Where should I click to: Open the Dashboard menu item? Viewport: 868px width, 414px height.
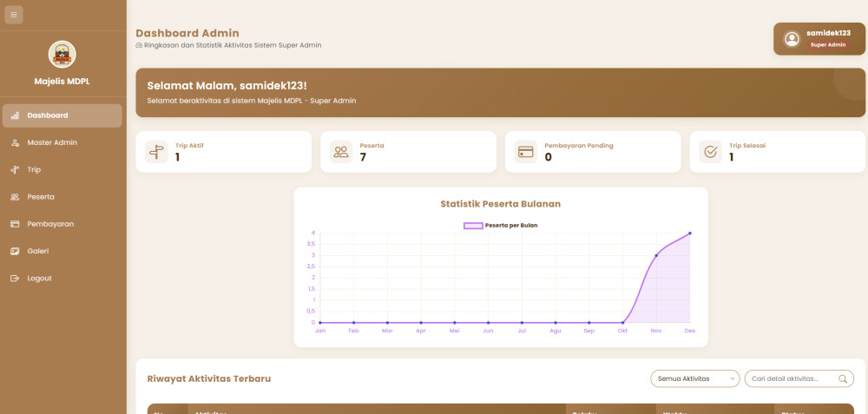point(62,115)
